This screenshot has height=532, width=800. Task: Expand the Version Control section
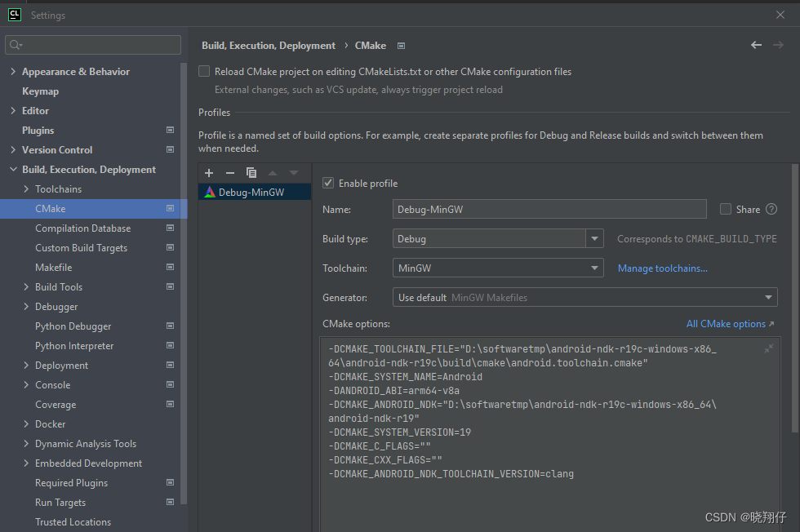click(13, 150)
